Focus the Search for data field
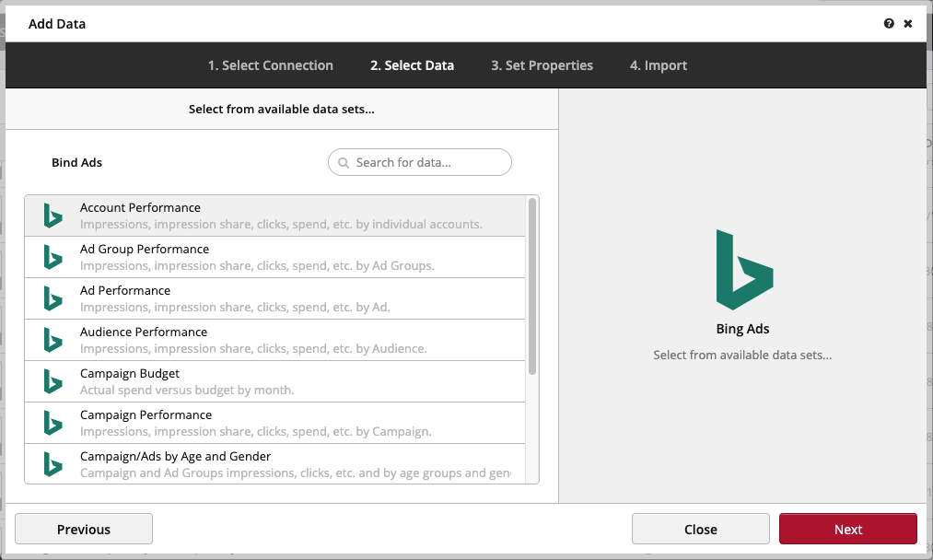This screenshot has height=560, width=933. click(419, 162)
